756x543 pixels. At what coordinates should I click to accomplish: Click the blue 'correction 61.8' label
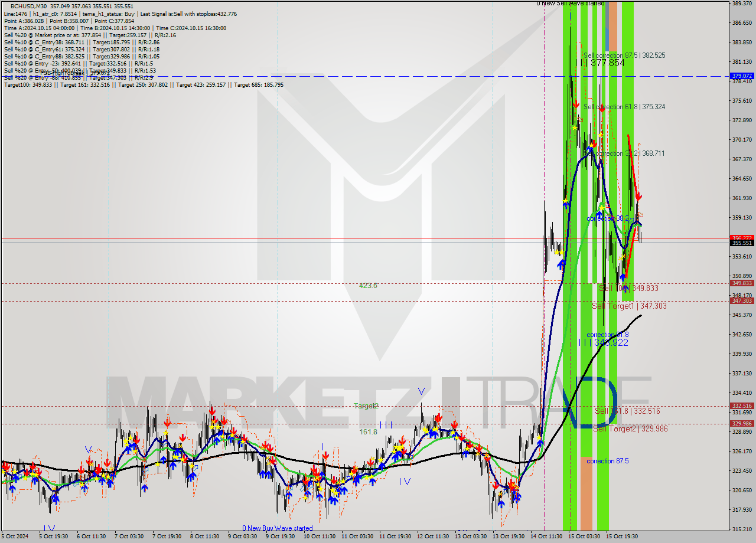(x=607, y=335)
